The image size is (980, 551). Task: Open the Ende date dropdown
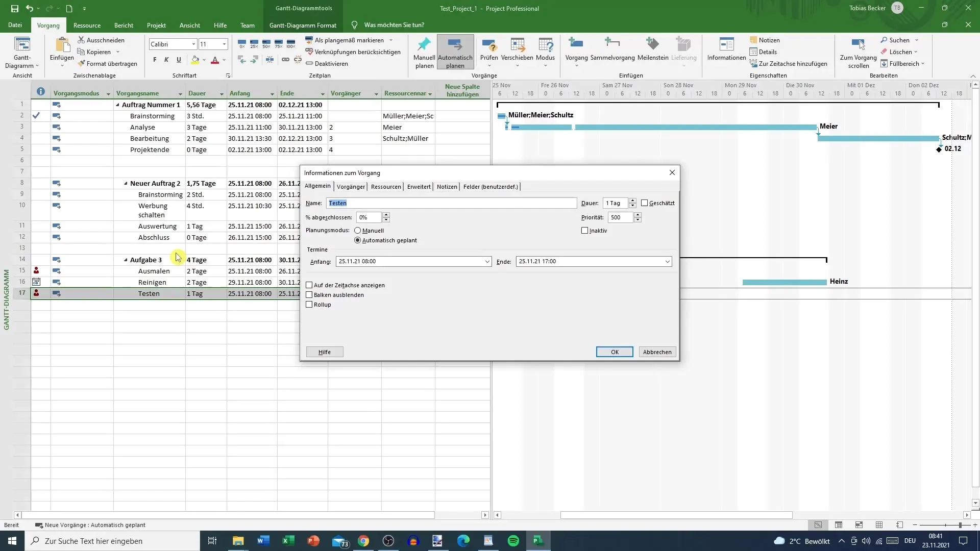click(667, 261)
